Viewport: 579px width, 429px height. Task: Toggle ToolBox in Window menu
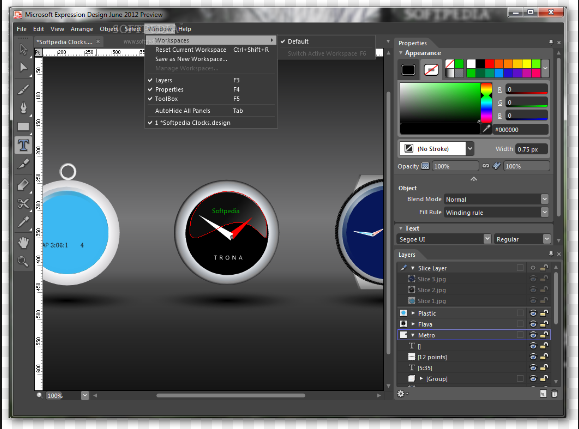click(x=211, y=99)
